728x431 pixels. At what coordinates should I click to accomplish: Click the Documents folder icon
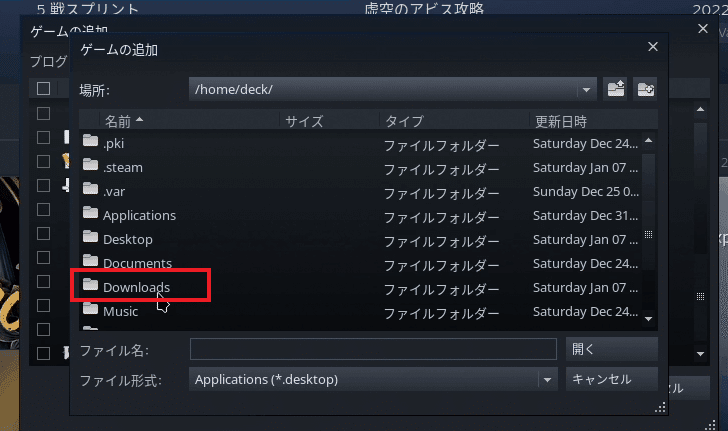(91, 261)
